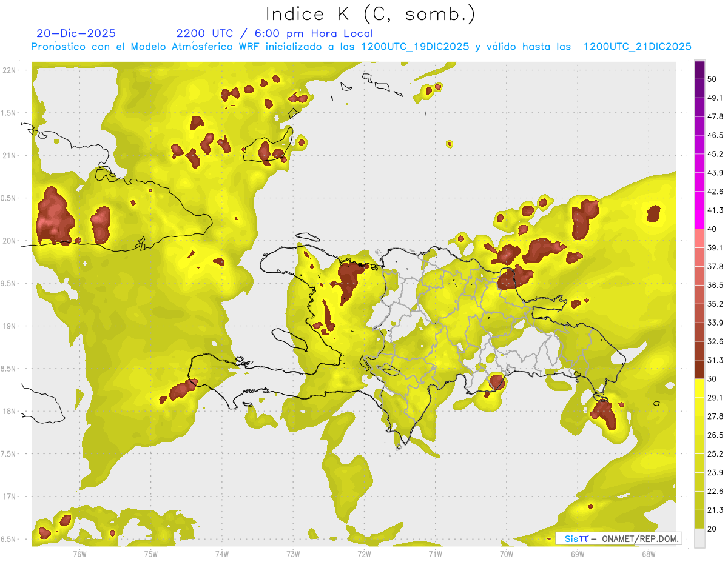
Task: Click the '70W' longitude label
Action: tap(507, 553)
